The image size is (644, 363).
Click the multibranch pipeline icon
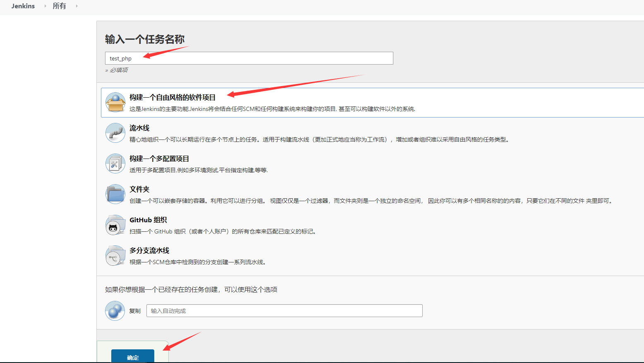(x=115, y=255)
